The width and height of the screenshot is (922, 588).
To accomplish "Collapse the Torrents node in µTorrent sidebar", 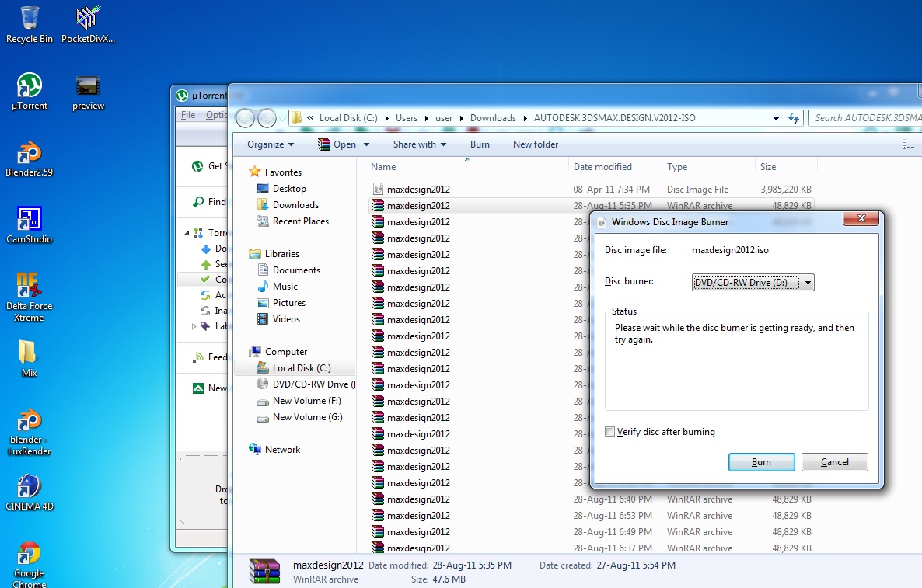I will click(187, 233).
